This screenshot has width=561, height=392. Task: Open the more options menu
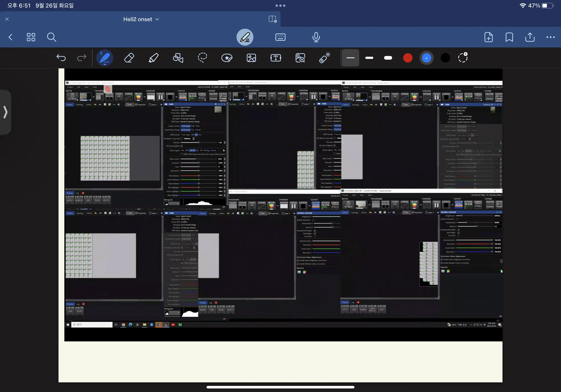click(550, 37)
